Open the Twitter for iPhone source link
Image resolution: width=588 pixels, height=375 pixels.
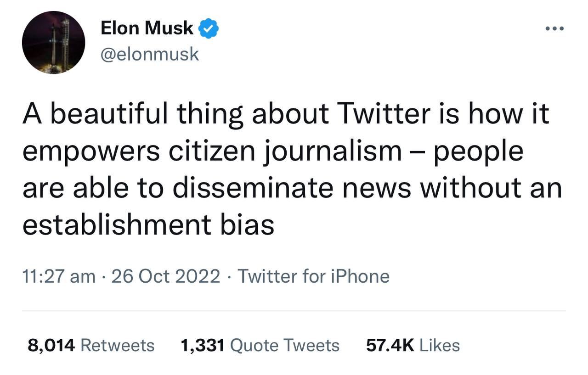313,276
